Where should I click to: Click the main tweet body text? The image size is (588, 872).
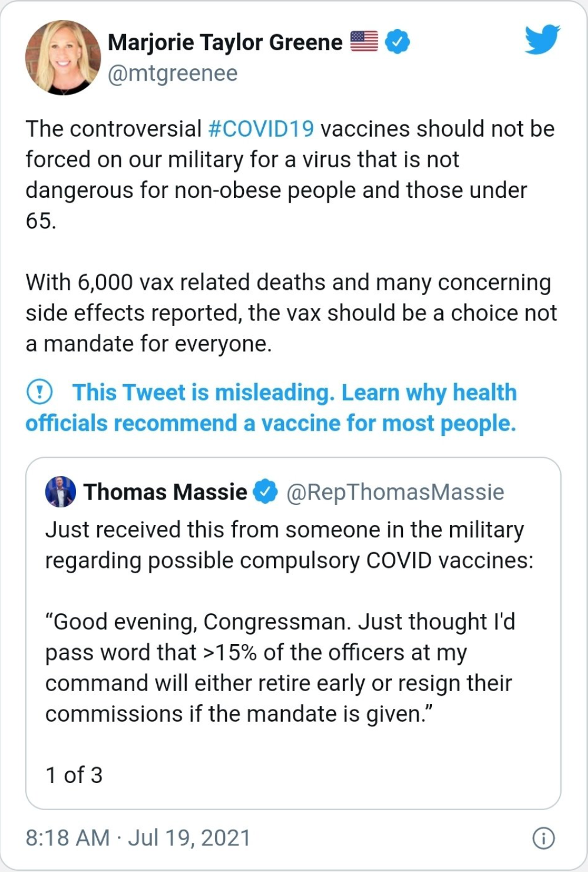[291, 236]
